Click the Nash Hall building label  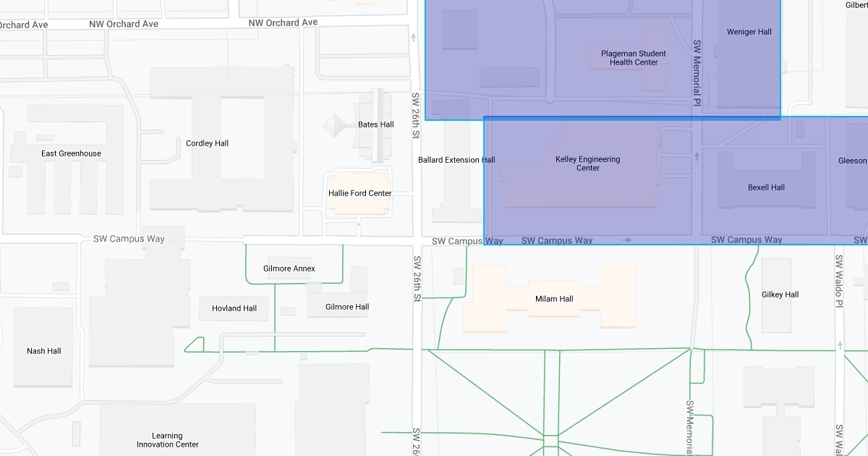pyautogui.click(x=43, y=351)
